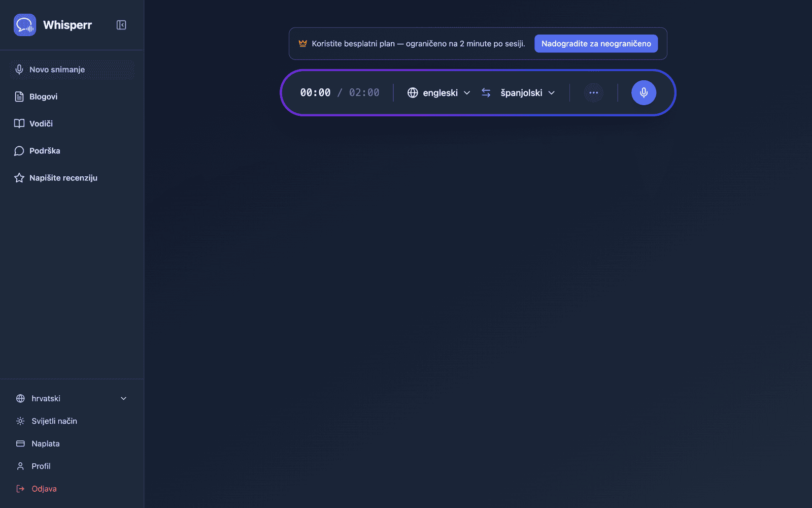Click the microphone icon of Novo snimanje
The width and height of the screenshot is (812, 508).
click(x=19, y=70)
